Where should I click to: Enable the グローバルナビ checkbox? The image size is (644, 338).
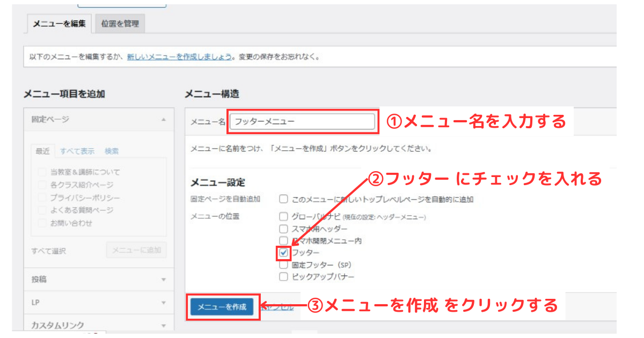[284, 215]
